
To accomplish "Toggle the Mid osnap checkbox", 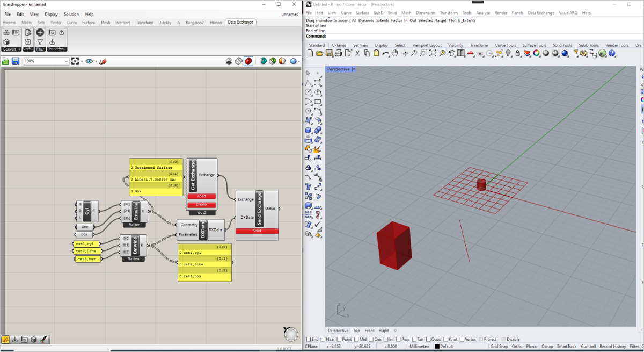I will pyautogui.click(x=357, y=339).
